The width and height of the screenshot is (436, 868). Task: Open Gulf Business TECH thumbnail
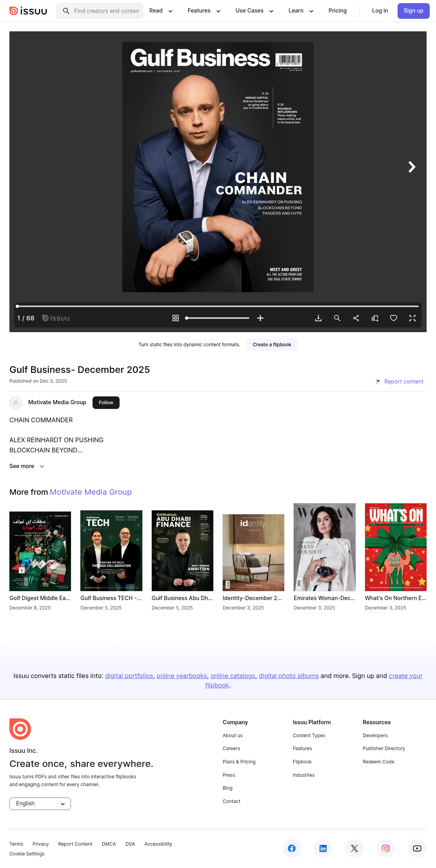click(111, 551)
